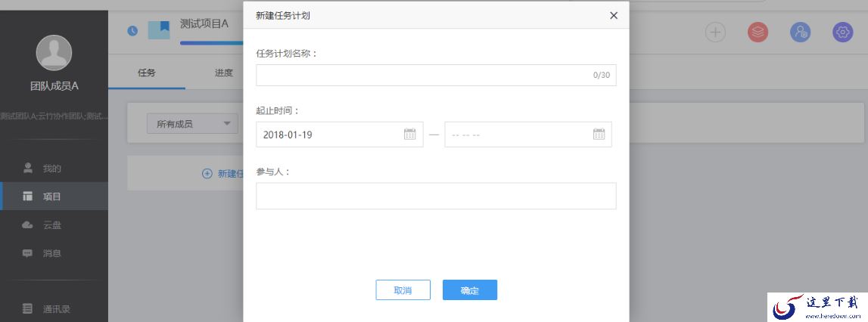
Task: Click the 取消 button
Action: coord(403,290)
